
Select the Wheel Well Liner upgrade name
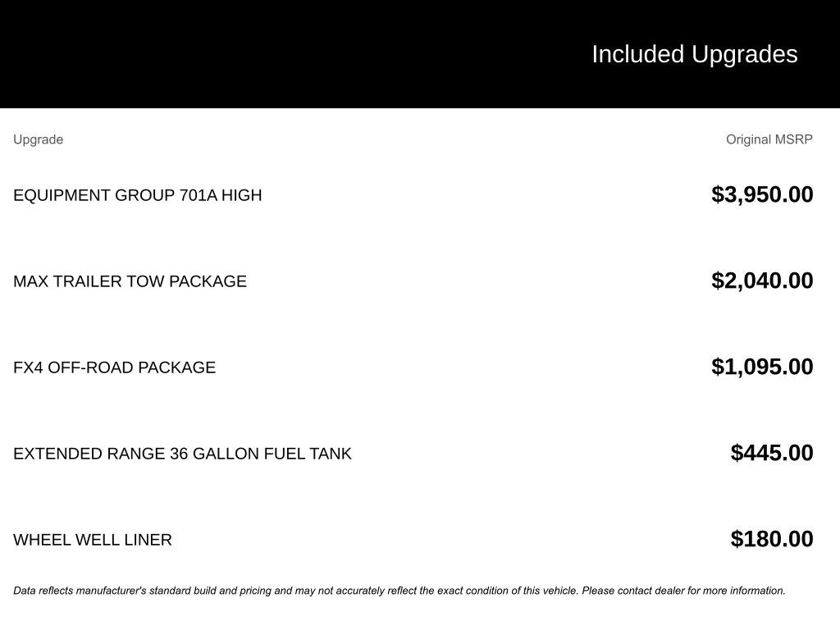point(93,540)
